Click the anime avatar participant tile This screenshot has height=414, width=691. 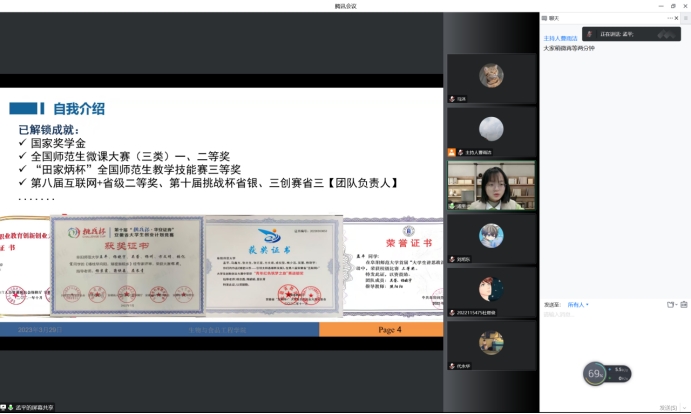490,235
